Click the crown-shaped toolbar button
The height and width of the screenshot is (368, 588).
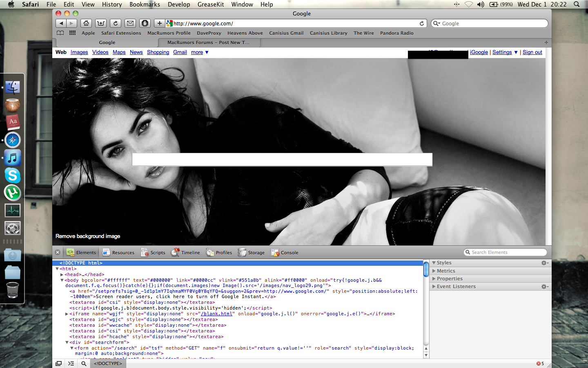click(101, 23)
